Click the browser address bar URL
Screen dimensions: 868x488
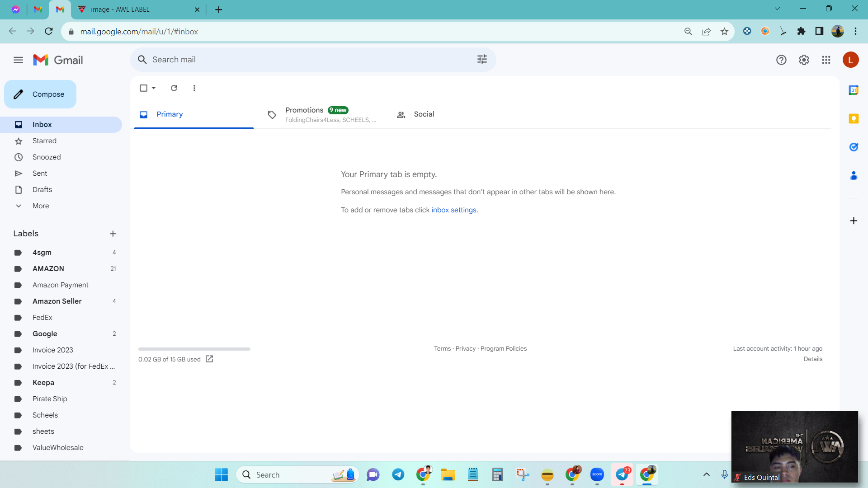click(139, 32)
